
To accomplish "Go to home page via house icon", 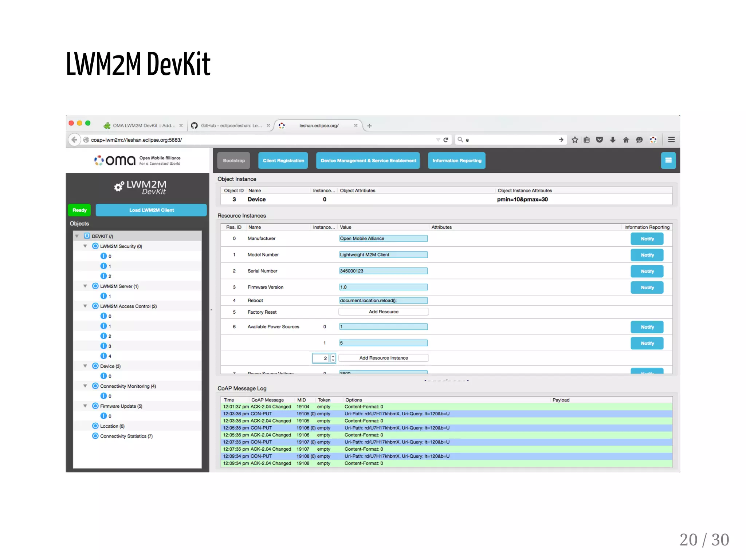I will click(626, 140).
